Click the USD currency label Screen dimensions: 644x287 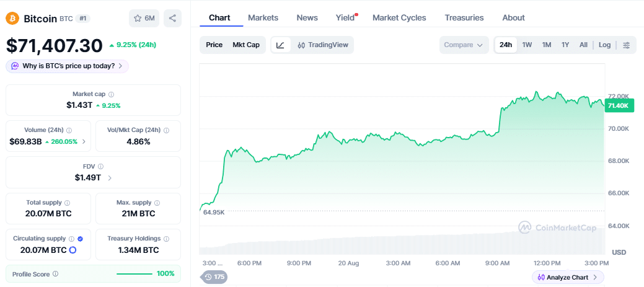coord(619,252)
